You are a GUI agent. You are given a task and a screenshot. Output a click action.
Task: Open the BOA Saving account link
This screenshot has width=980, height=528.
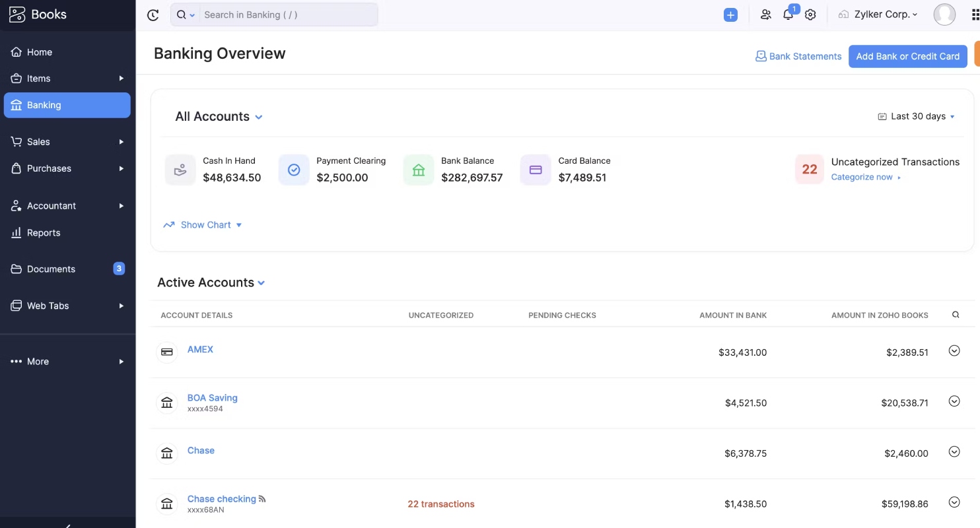coord(213,398)
